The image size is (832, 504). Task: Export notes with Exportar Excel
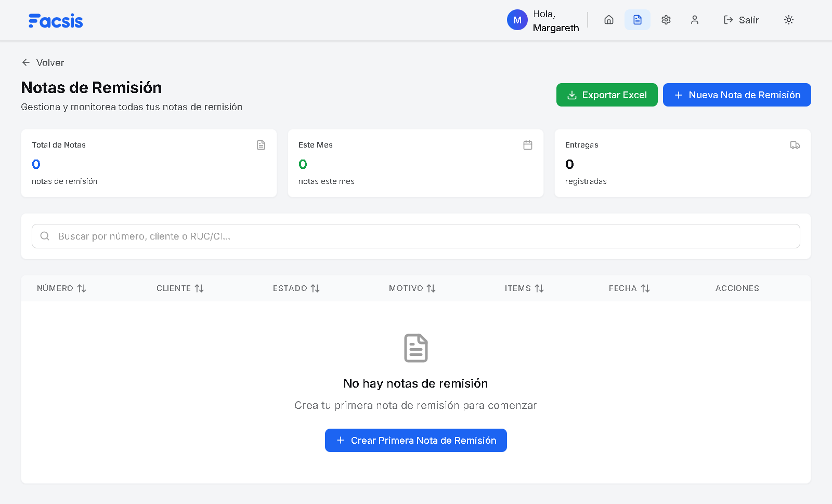pos(607,95)
